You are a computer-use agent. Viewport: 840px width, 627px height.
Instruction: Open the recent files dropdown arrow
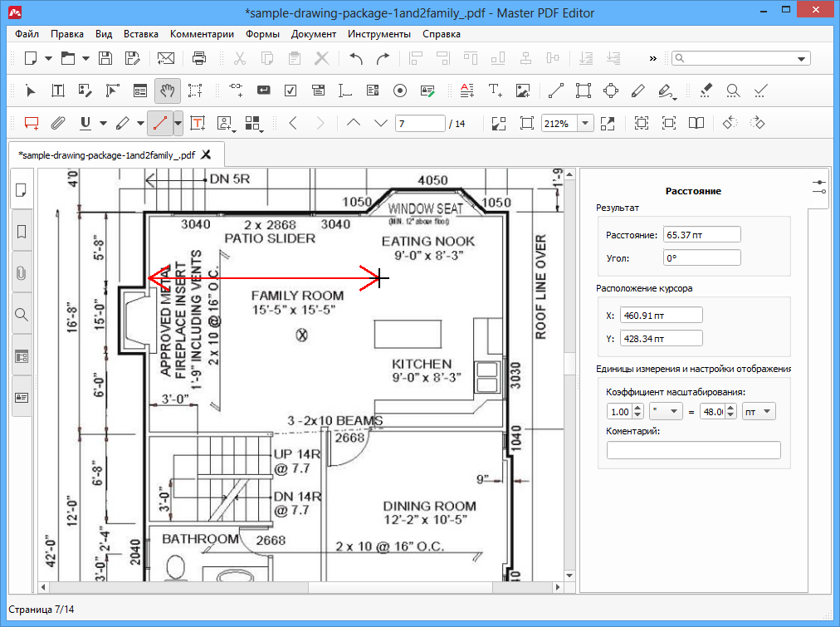click(x=85, y=58)
